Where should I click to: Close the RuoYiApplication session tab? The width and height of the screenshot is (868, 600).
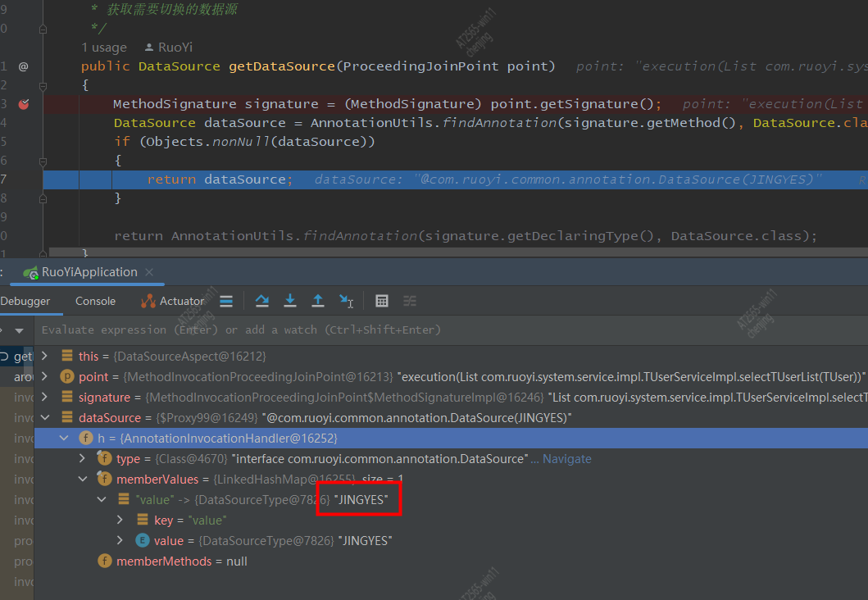149,272
